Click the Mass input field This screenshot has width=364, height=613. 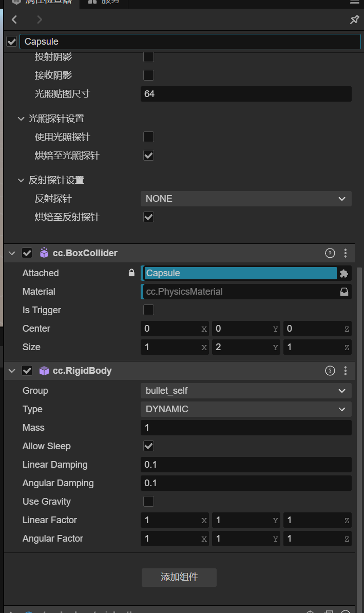click(x=246, y=428)
